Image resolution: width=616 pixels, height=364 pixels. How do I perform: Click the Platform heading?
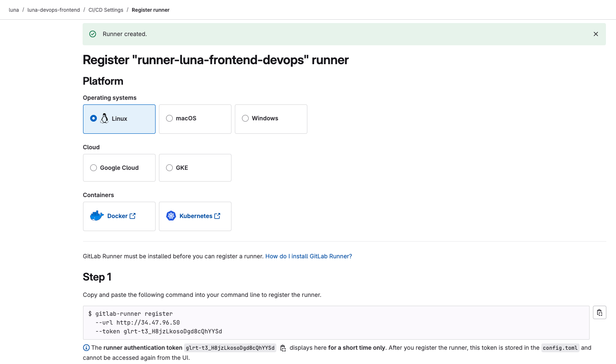103,81
